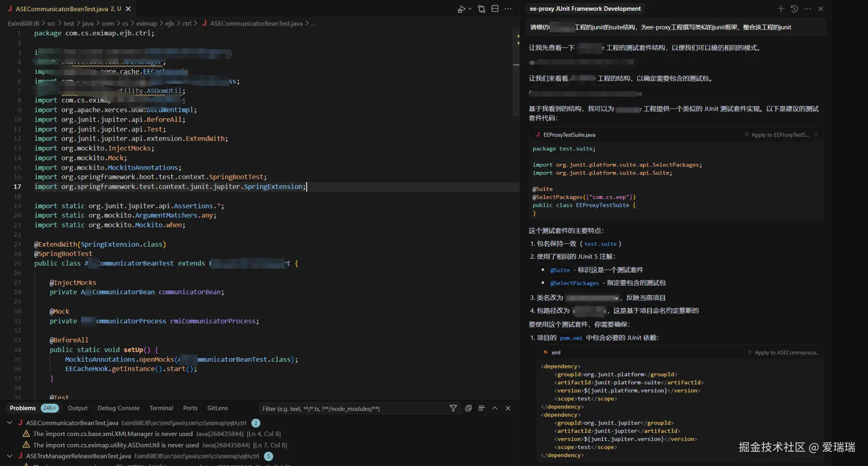Open the Problems filter options funnel
The image size is (868, 466).
point(453,408)
